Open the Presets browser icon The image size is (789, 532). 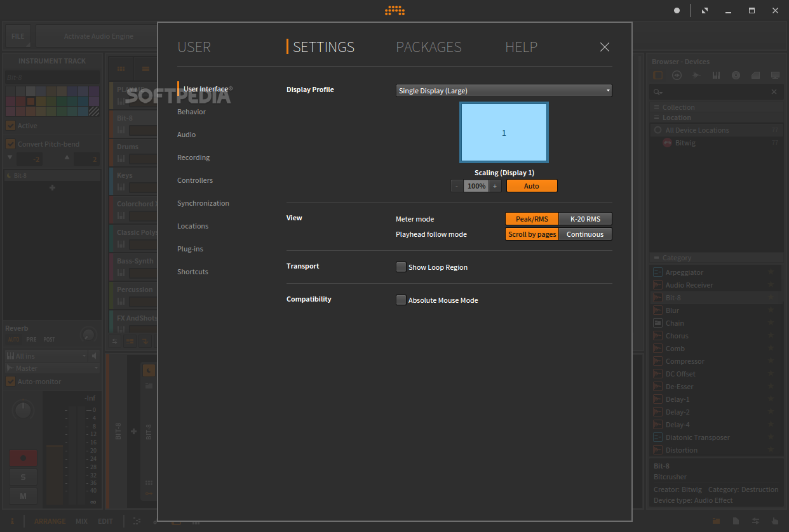(677, 75)
